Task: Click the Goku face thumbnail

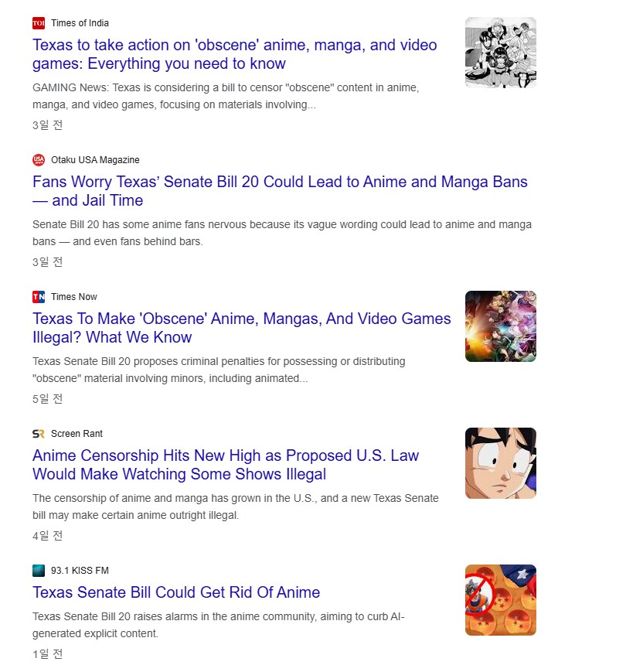Action: [x=500, y=463]
